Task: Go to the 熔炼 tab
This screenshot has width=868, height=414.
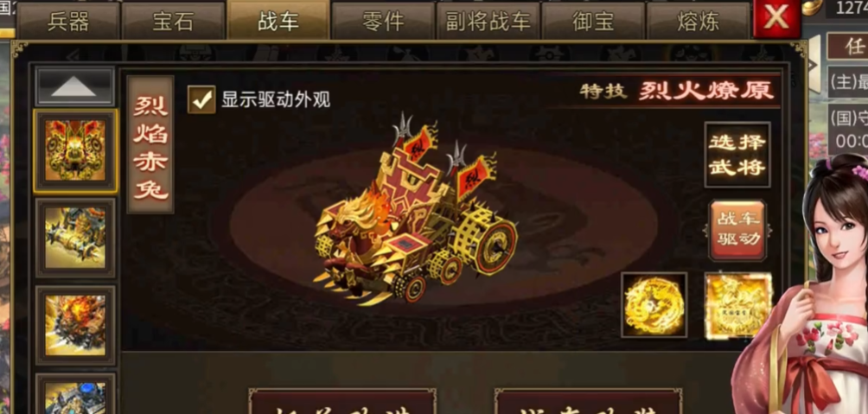Action: (x=698, y=22)
